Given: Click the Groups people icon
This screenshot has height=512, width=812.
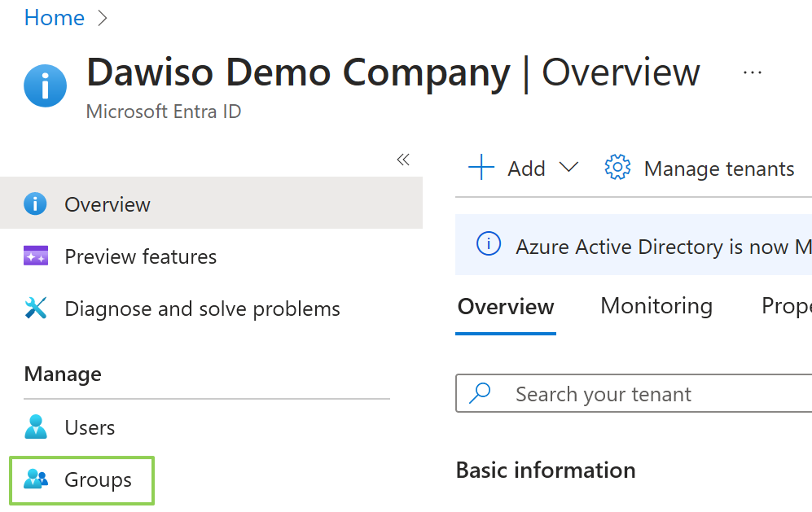Looking at the screenshot, I should tap(36, 479).
